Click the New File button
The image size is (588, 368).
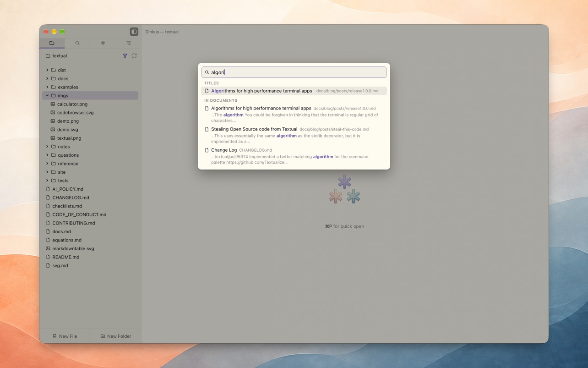point(65,336)
